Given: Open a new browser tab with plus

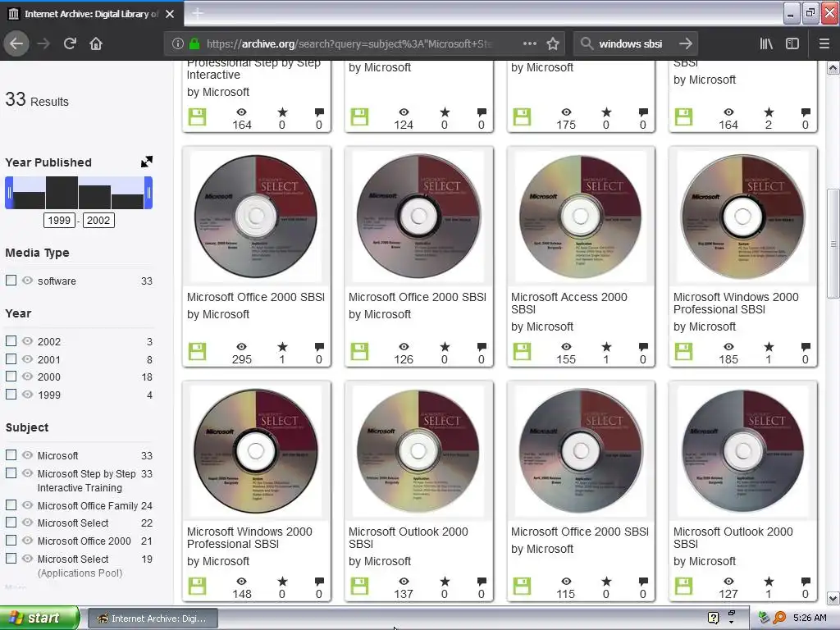Looking at the screenshot, I should tap(197, 13).
